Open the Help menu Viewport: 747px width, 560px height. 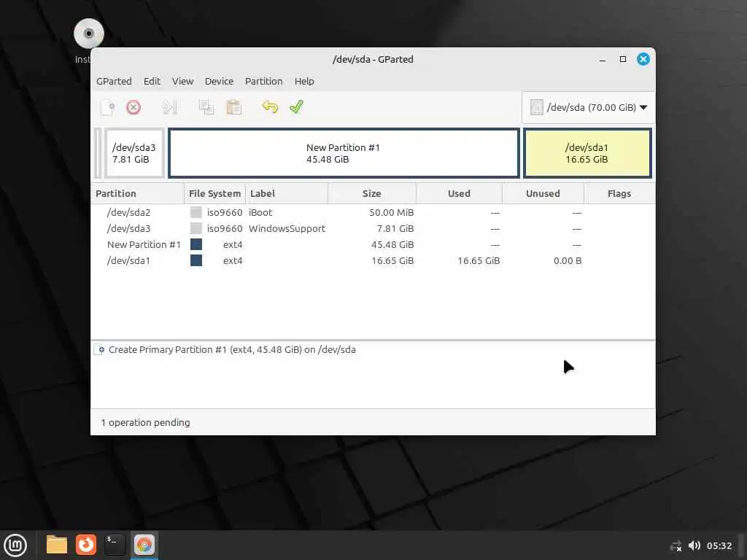pyautogui.click(x=304, y=82)
